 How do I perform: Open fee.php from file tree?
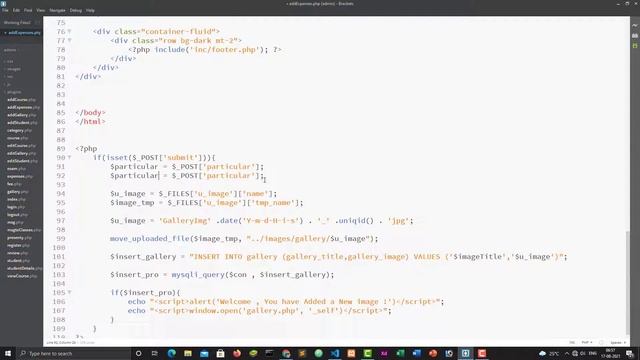click(x=14, y=184)
